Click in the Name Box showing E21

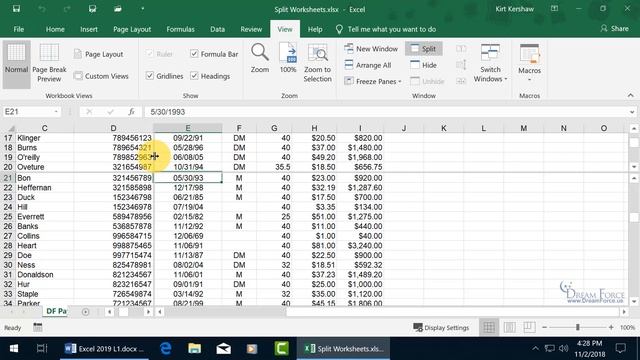click(28, 112)
